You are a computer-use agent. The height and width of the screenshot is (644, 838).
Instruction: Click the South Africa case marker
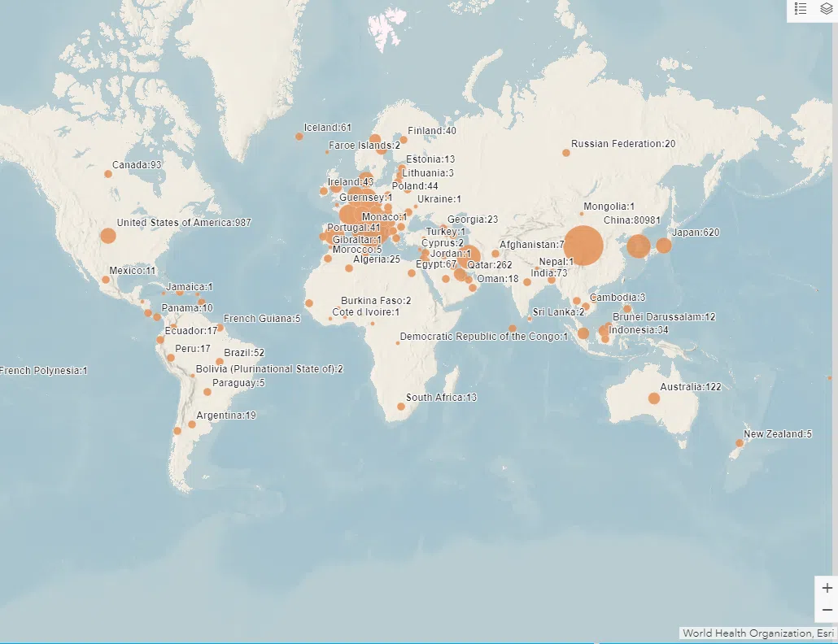coord(401,407)
